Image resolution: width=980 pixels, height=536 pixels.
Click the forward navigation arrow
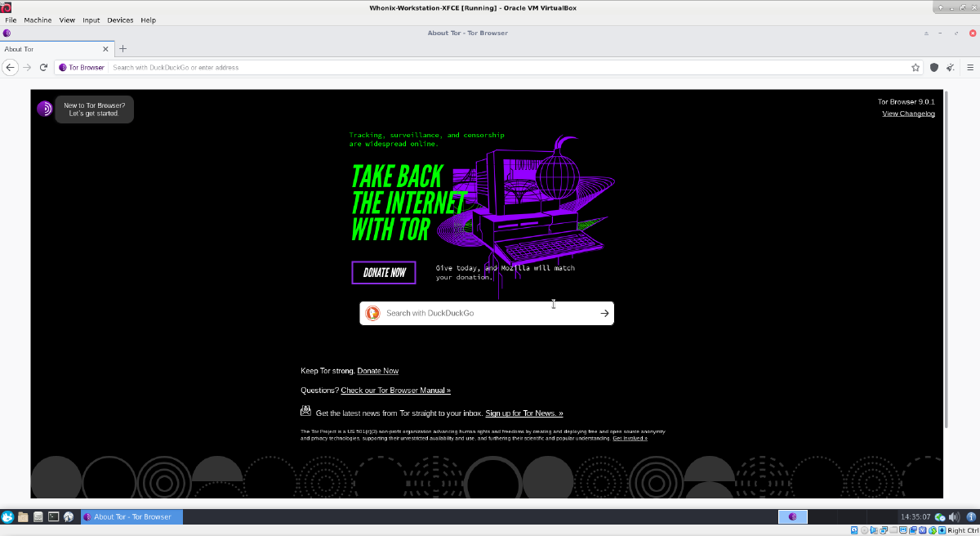tap(27, 67)
